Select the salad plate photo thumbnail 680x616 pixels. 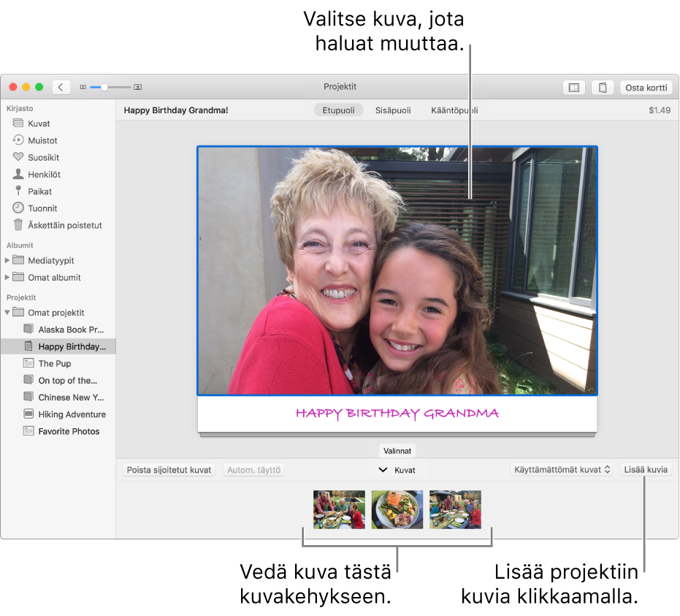coord(397,509)
